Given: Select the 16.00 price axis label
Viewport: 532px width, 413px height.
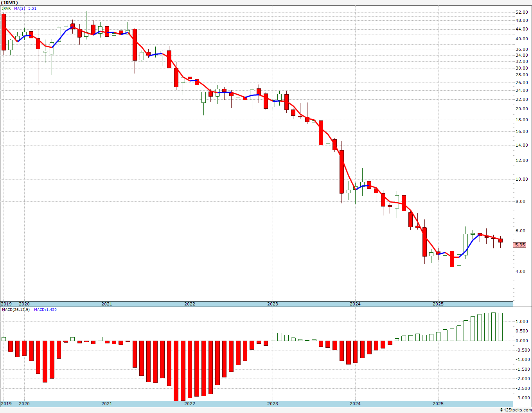Looking at the screenshot, I should [521, 132].
